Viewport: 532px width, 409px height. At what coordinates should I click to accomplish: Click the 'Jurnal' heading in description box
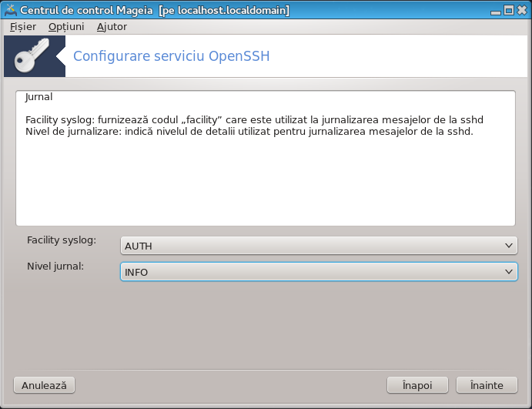point(38,97)
